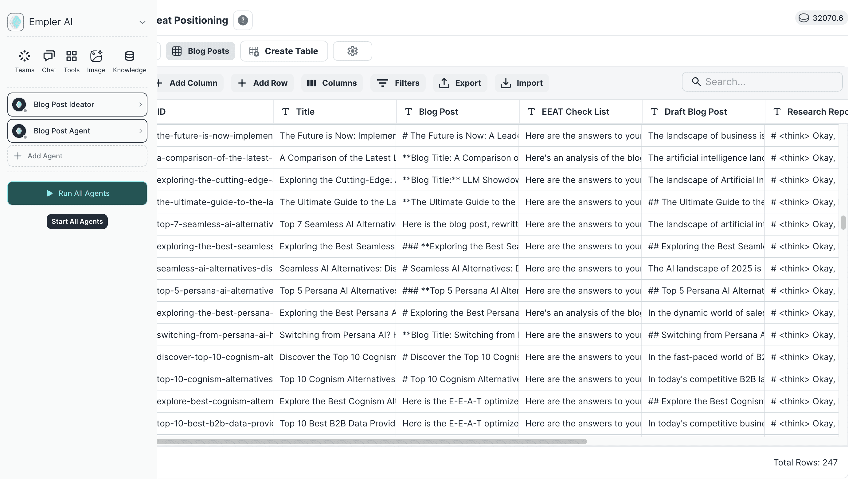The image size is (868, 479).
Task: Select title cell 'The Ultimate Guide to the La'
Action: (x=334, y=202)
